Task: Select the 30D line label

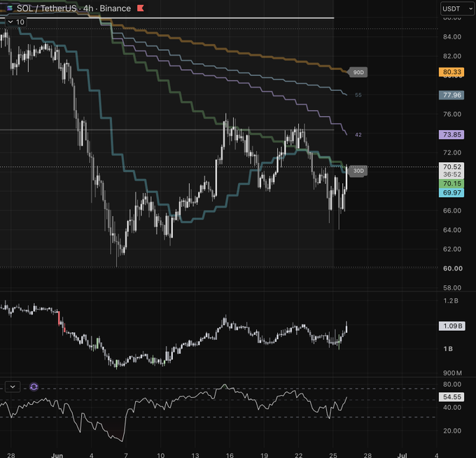Action: click(358, 171)
